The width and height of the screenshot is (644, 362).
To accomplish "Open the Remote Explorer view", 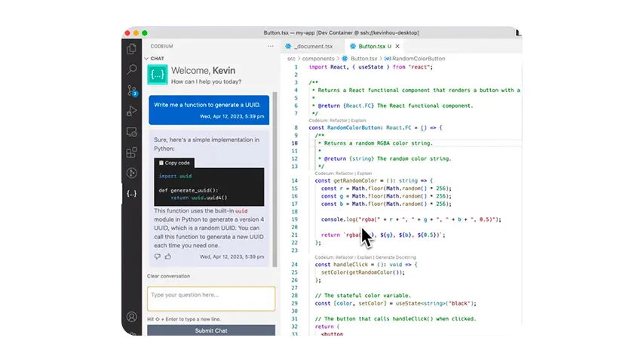I will [x=132, y=132].
